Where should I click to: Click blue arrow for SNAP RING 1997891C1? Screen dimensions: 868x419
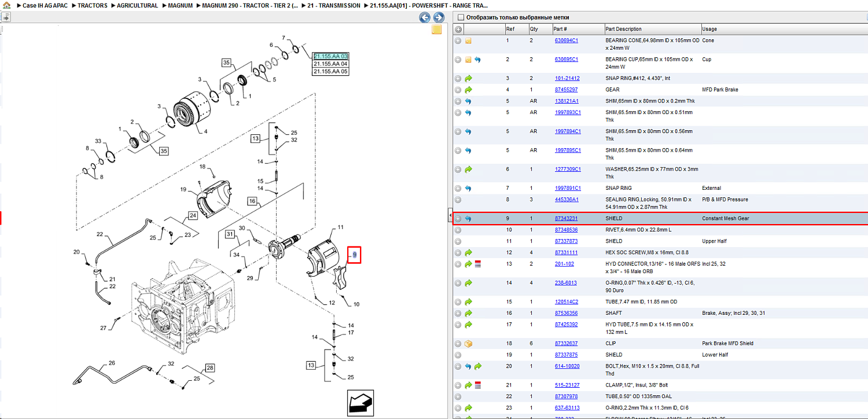coord(468,189)
